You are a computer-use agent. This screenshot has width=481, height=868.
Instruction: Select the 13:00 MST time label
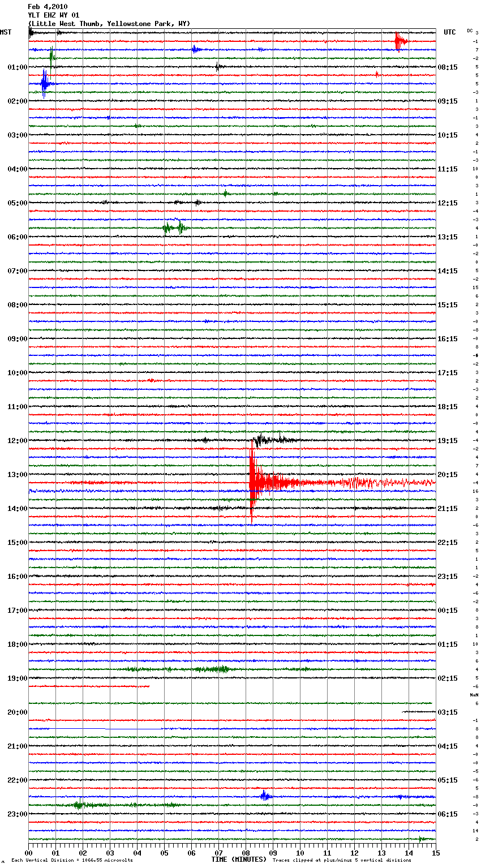[18, 475]
